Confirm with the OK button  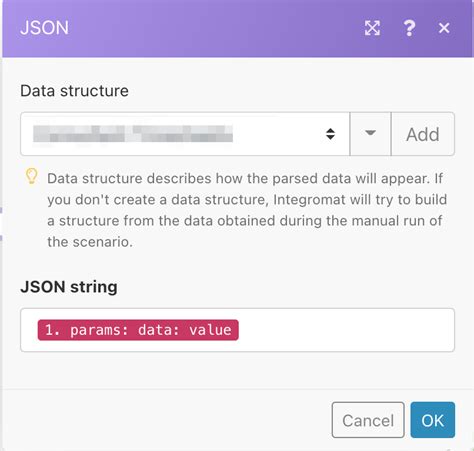(x=433, y=420)
